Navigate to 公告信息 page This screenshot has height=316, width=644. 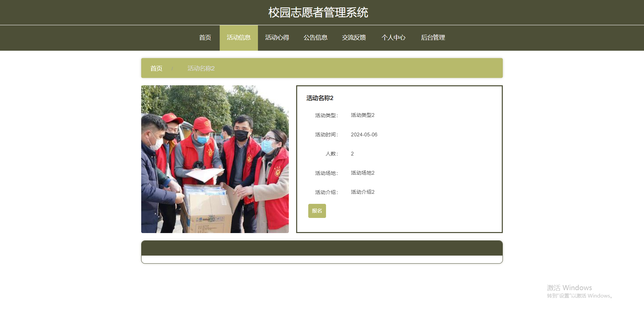tap(316, 38)
